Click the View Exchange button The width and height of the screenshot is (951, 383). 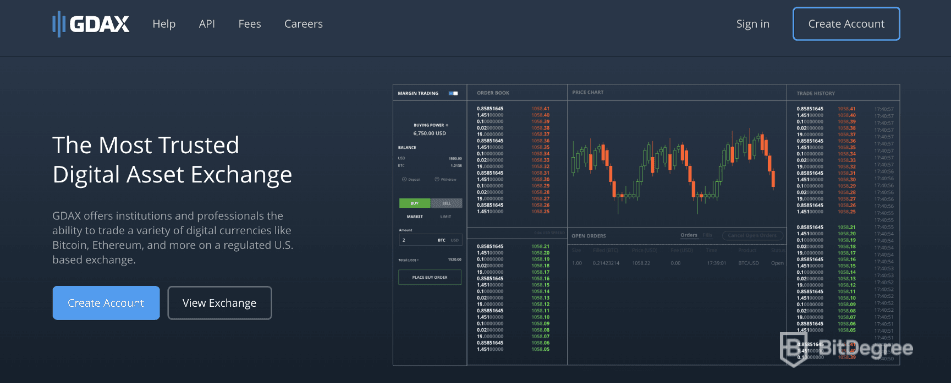tap(220, 303)
